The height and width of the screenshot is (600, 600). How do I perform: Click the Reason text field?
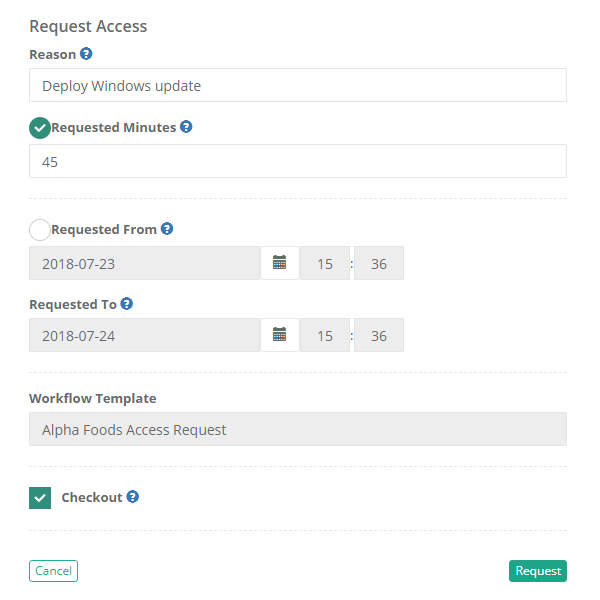(297, 86)
